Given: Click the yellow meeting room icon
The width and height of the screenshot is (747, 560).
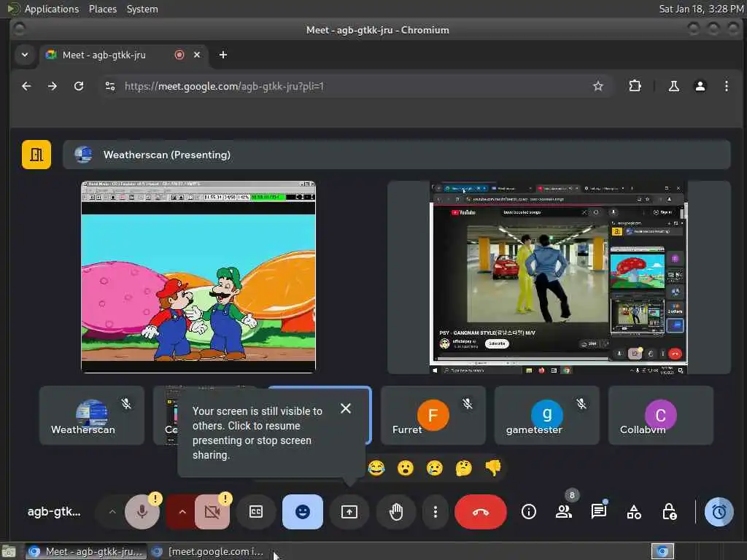Looking at the screenshot, I should tap(36, 155).
